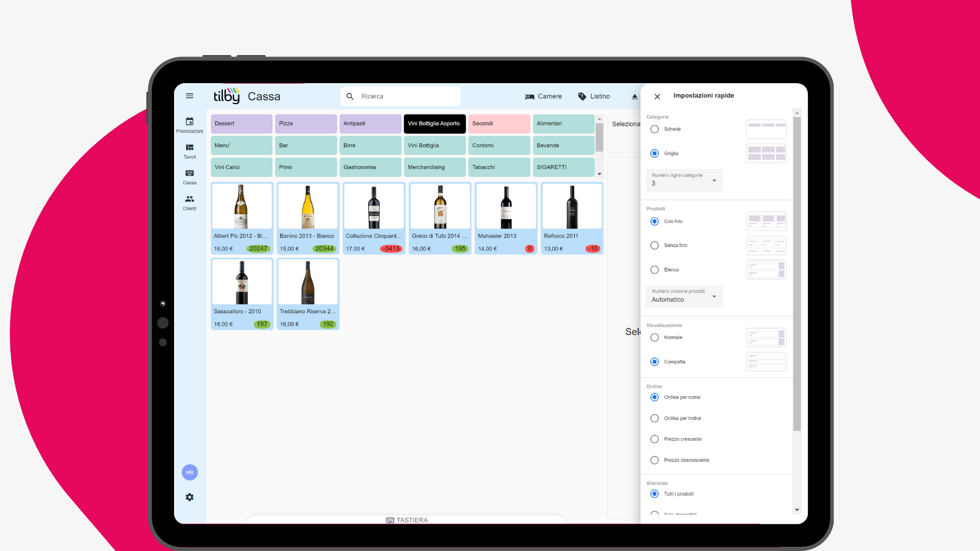Select the Secondi category
This screenshot has height=551, width=980.
pos(499,124)
